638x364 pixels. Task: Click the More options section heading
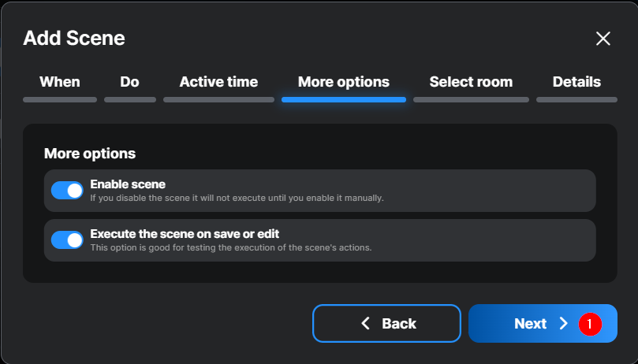[90, 153]
